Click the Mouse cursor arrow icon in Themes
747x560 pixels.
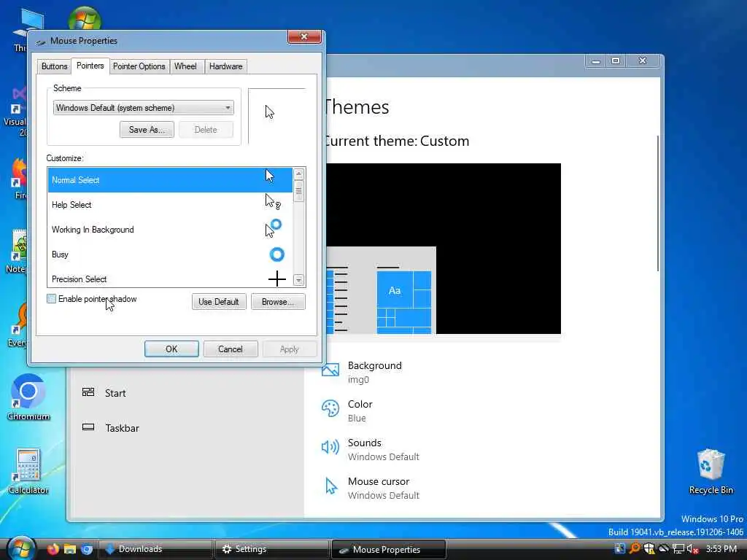(x=330, y=486)
